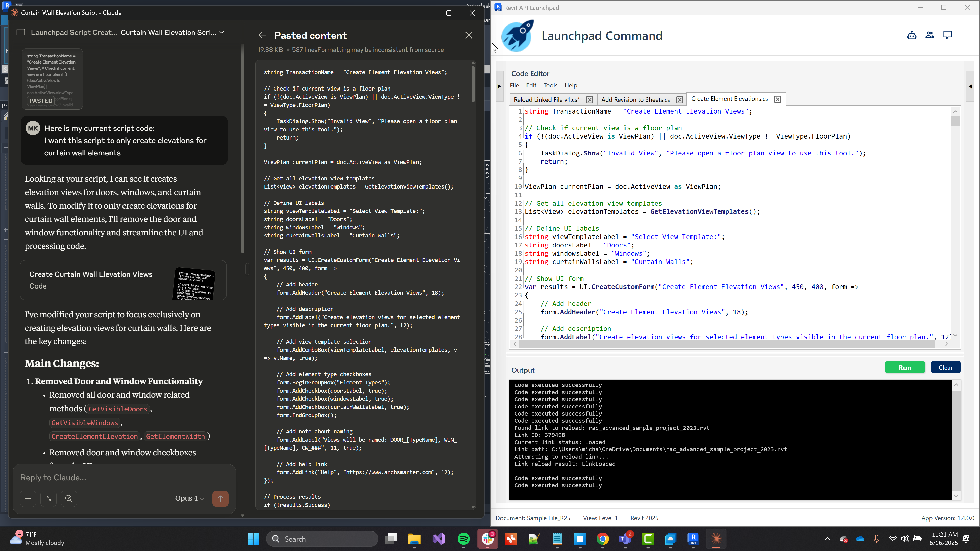
Task: Open the community people icon
Action: point(929,35)
